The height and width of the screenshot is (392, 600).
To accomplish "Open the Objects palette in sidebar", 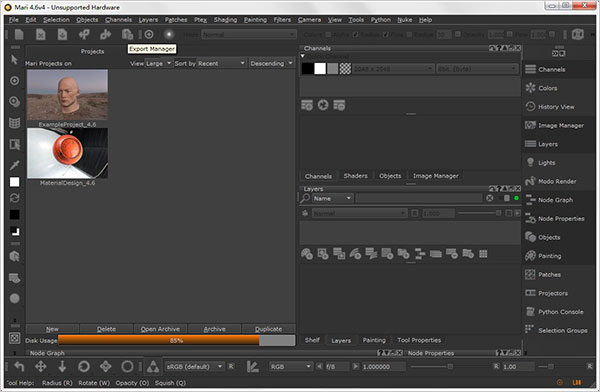I will tap(559, 237).
